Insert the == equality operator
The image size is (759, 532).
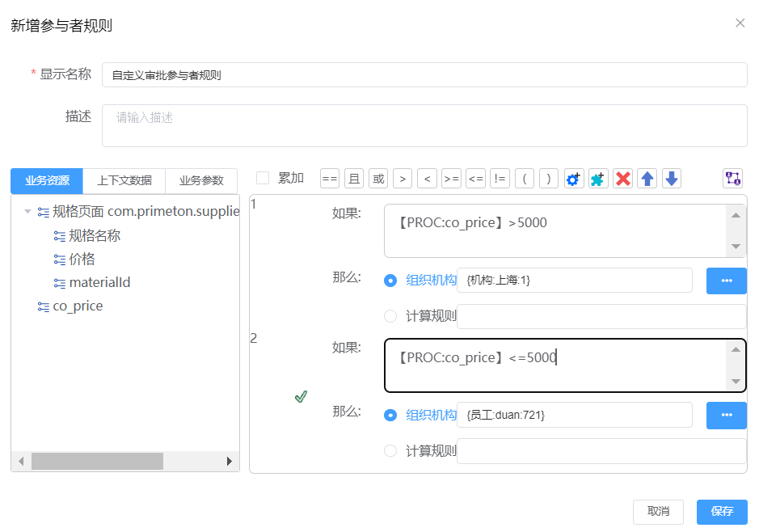[330, 179]
